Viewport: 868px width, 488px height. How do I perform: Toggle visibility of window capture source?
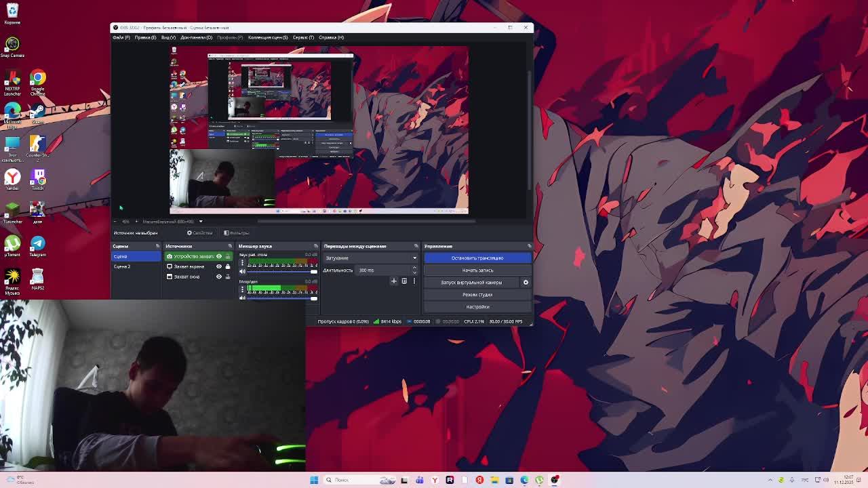[219, 277]
